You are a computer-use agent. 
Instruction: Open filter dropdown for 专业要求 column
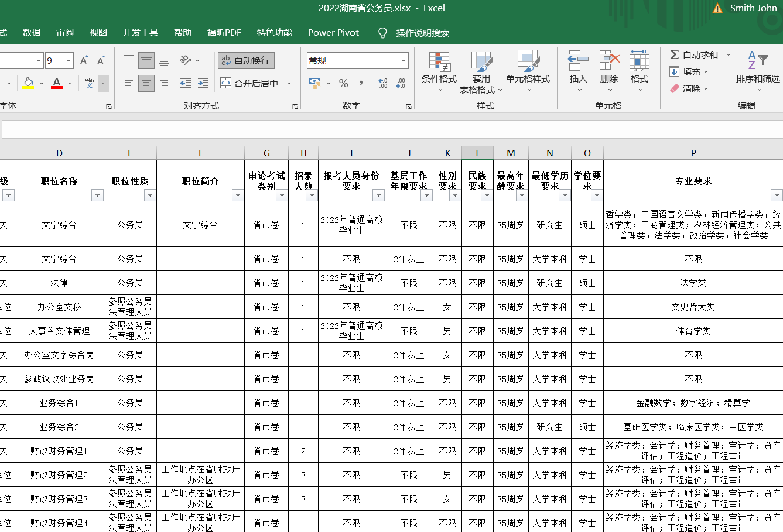pos(777,195)
